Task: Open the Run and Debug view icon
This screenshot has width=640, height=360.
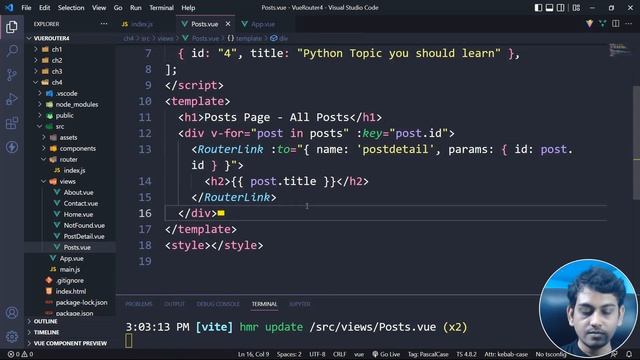Action: point(12,99)
